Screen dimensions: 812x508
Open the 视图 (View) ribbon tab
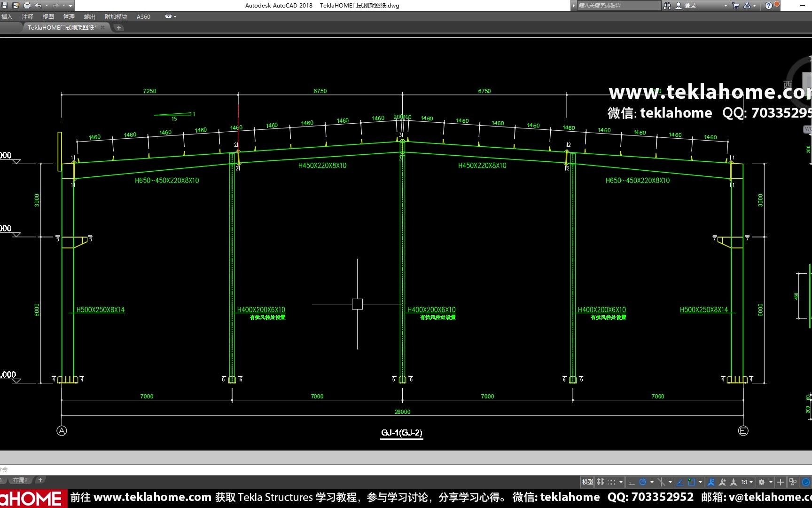[48, 16]
